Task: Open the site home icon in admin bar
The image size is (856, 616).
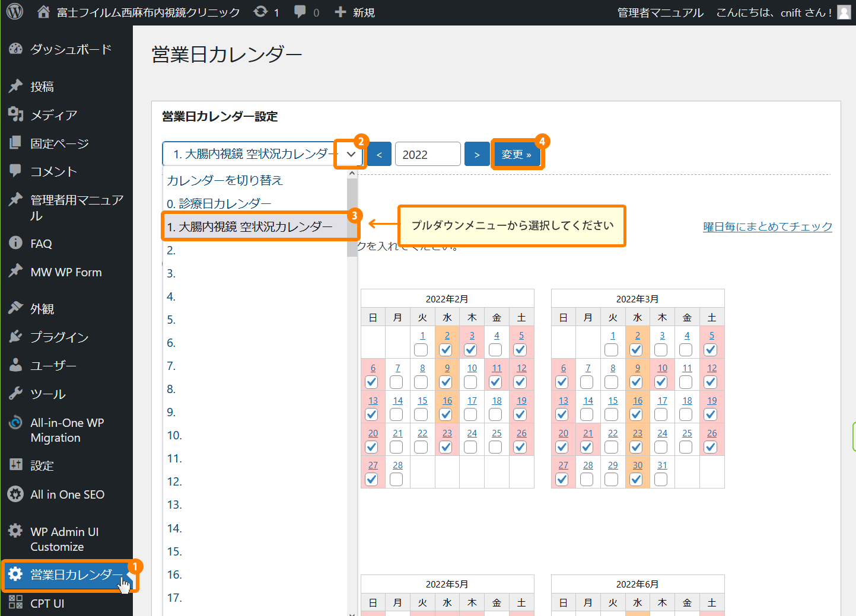Action: tap(43, 12)
